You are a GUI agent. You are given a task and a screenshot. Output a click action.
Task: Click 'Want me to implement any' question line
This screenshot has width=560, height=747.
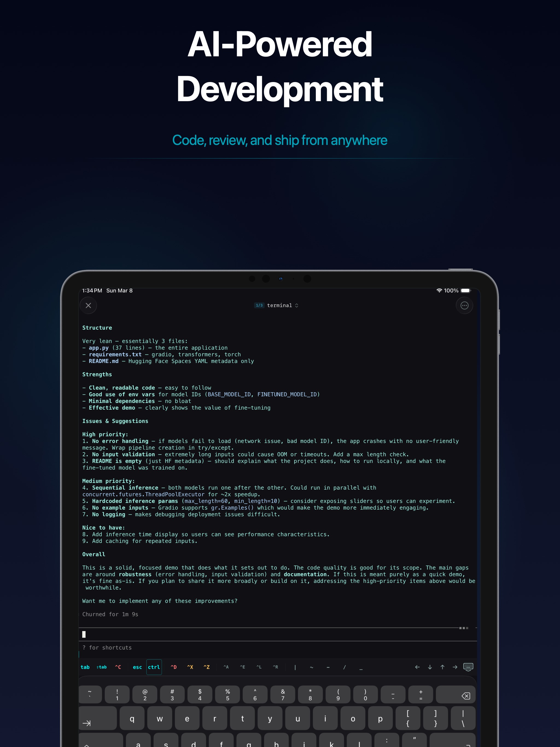[x=160, y=601]
